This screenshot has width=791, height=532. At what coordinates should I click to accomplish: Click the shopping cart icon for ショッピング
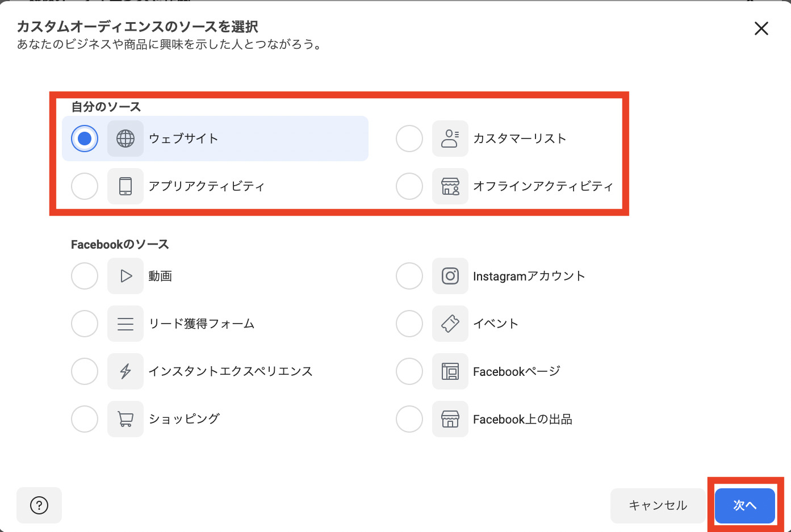(x=125, y=419)
